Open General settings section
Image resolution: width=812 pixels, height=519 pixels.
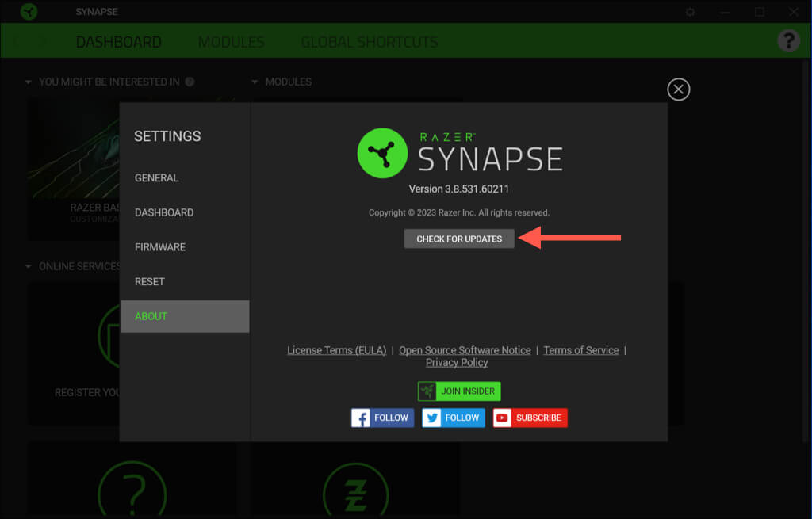point(156,178)
